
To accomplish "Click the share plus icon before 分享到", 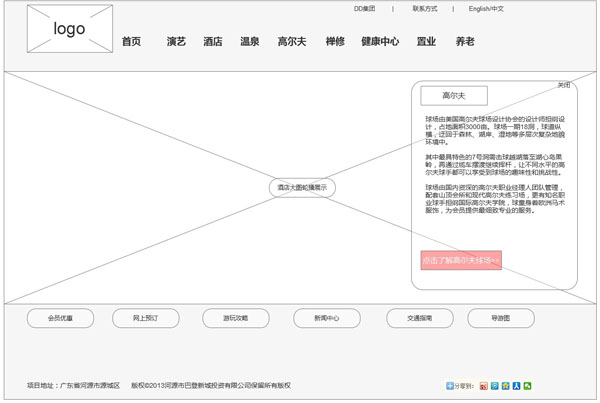I will coord(449,386).
